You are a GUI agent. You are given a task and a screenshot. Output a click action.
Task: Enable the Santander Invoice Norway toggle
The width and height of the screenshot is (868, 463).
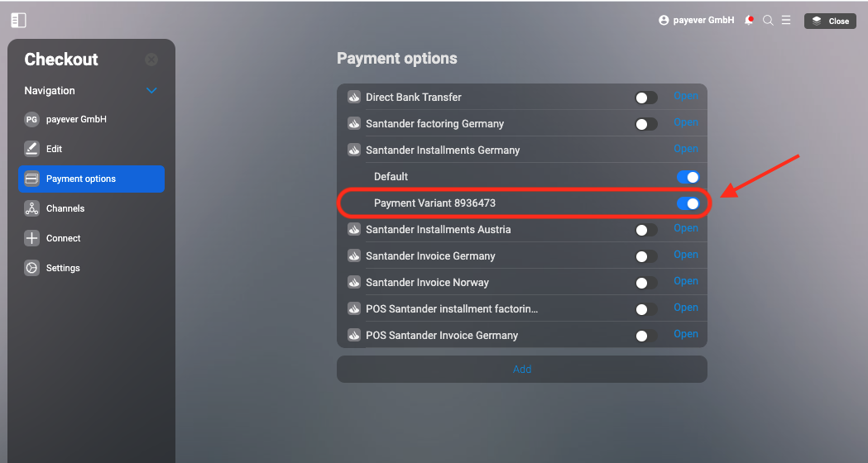click(646, 284)
